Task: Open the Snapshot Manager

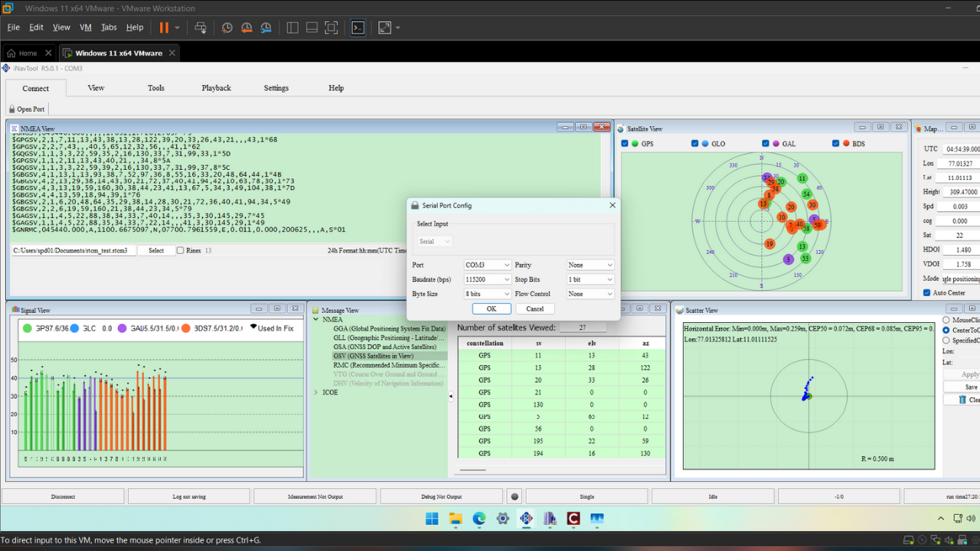Action: pos(266,28)
